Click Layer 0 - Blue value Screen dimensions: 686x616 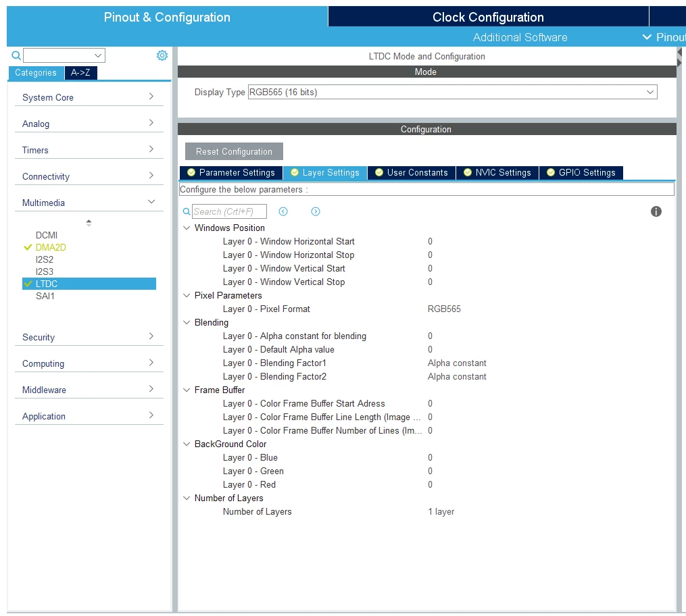[430, 458]
